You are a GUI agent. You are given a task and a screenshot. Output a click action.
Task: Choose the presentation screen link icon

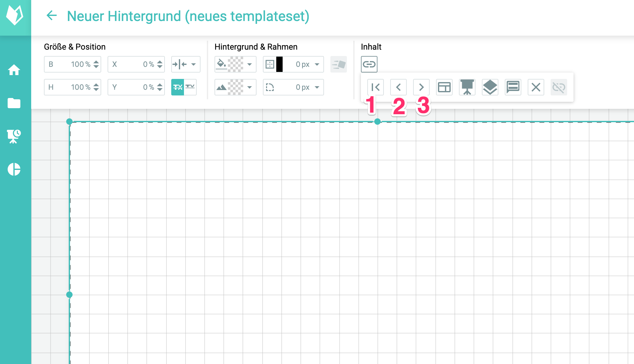pos(467,87)
